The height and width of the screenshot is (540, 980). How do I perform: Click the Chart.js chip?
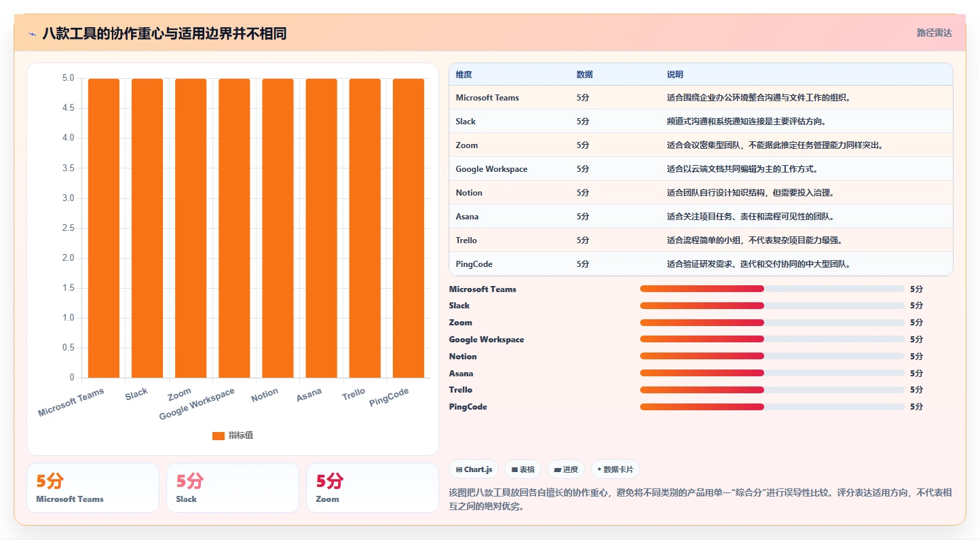click(474, 469)
